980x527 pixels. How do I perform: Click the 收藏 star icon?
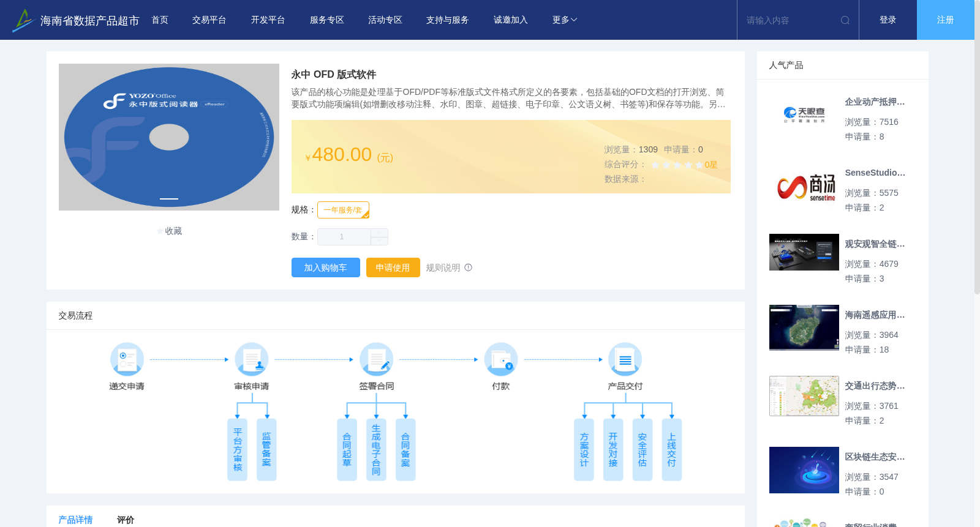[x=160, y=231]
